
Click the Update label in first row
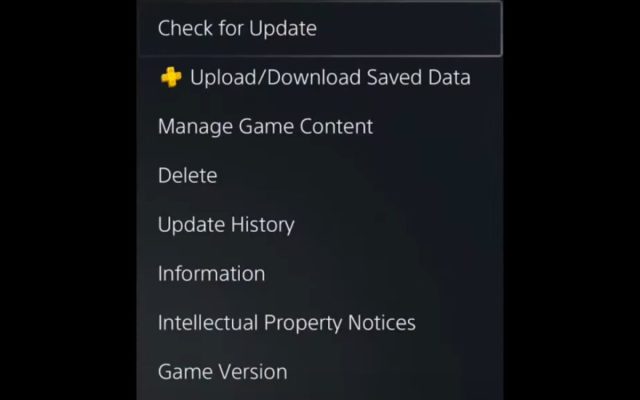(x=283, y=29)
